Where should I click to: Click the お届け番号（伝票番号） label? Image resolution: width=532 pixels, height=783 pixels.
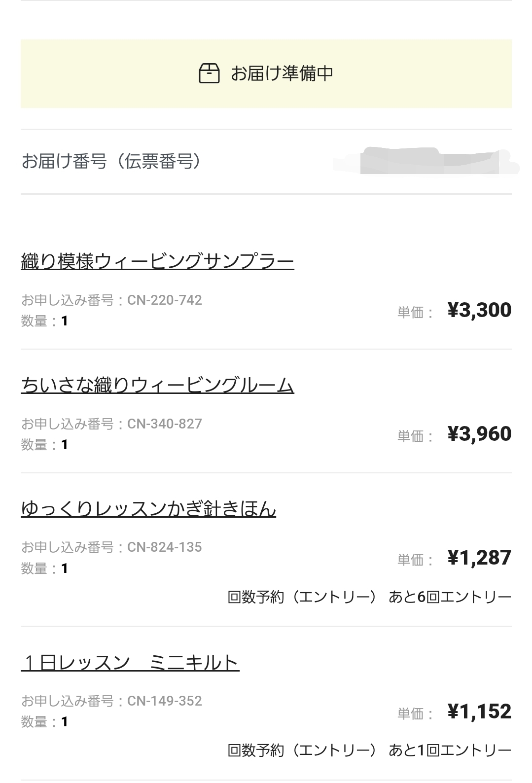click(x=111, y=161)
